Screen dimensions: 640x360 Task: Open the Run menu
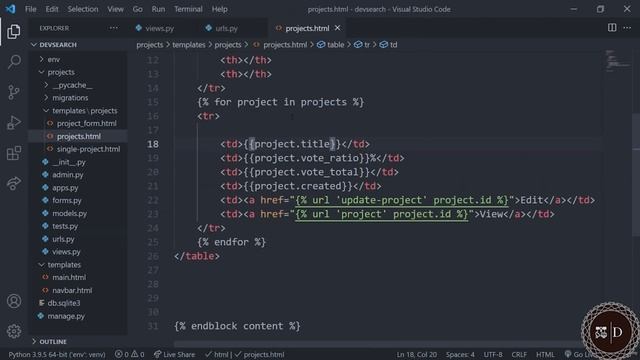click(158, 9)
